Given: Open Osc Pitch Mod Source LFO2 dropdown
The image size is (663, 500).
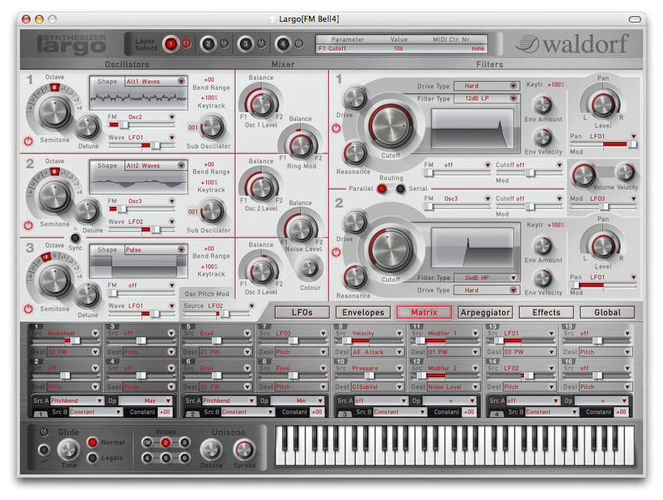Looking at the screenshot, I should 230,306.
